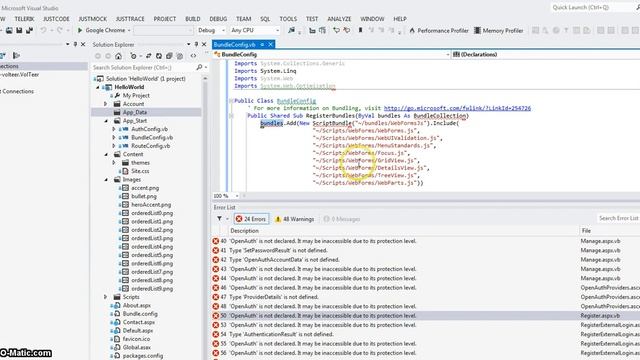This screenshot has width=640, height=360.
Task: Start debugging with Google Chrome play button
Action: [x=80, y=30]
